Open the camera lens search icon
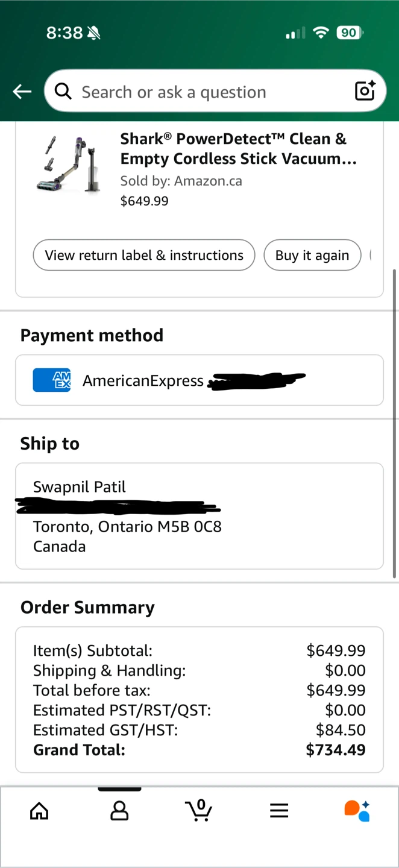Screen dimensions: 399x868 (x=365, y=91)
